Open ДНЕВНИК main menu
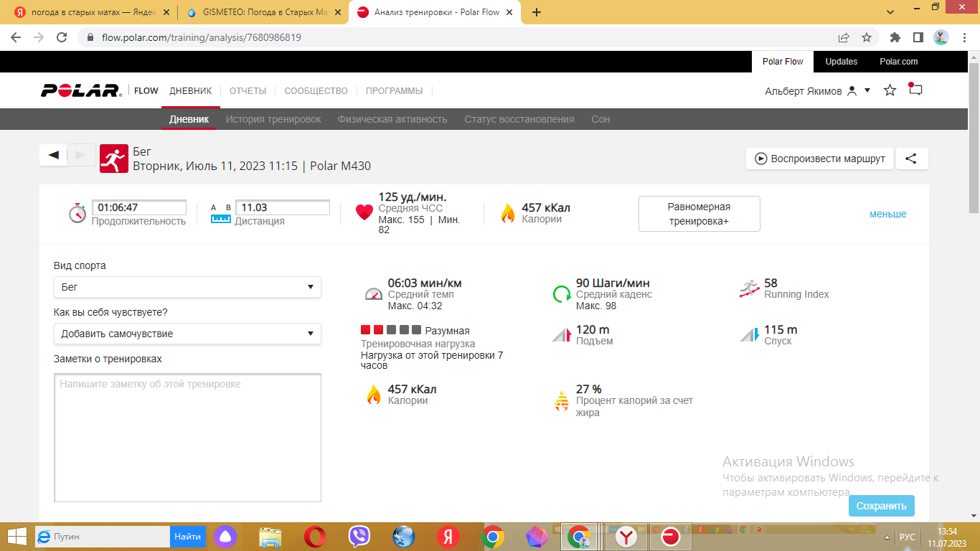The width and height of the screenshot is (980, 551). (191, 91)
